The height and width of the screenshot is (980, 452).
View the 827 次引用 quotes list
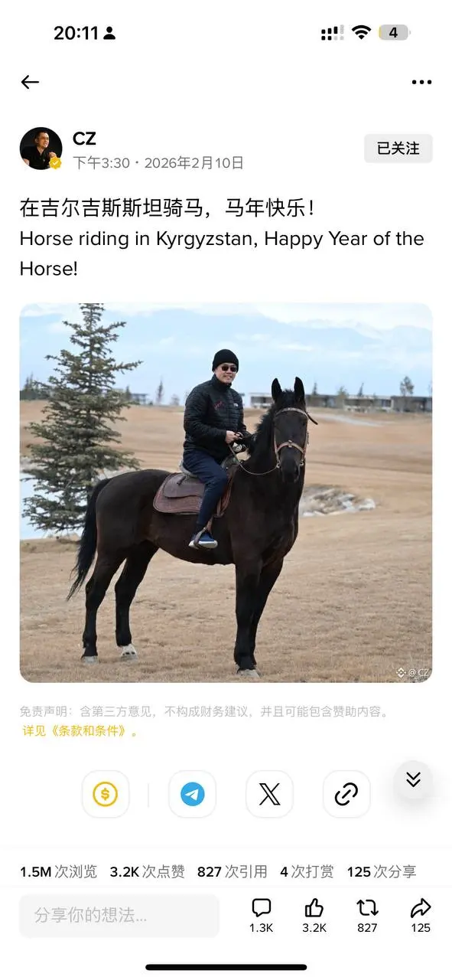click(233, 871)
